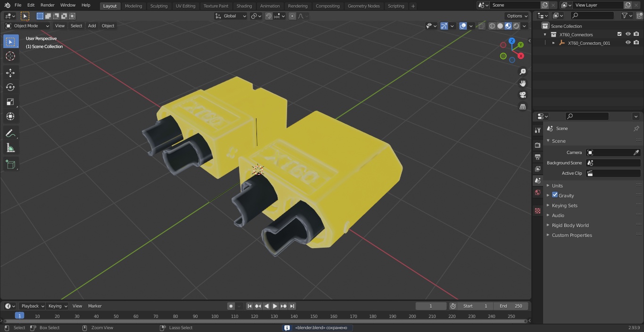644x332 pixels.
Task: Open the Keying dropdown in timeline
Action: click(x=58, y=306)
